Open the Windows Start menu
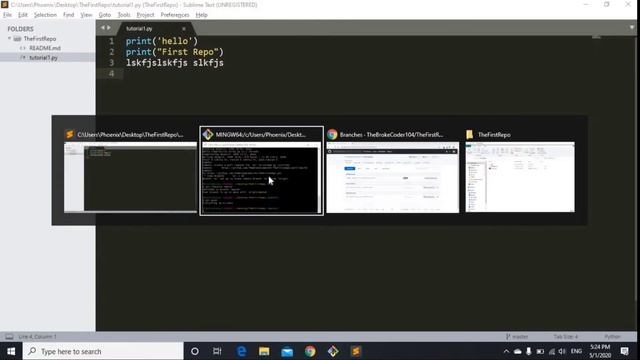 click(11, 351)
